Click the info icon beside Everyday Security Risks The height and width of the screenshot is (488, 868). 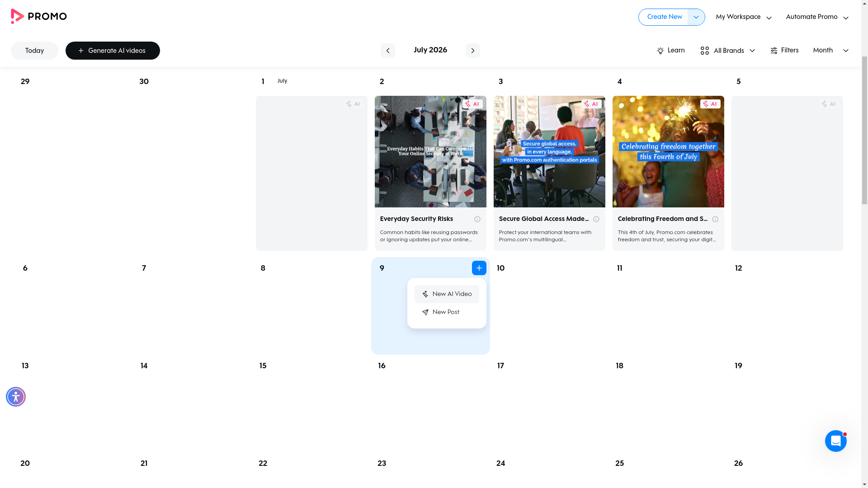click(477, 219)
